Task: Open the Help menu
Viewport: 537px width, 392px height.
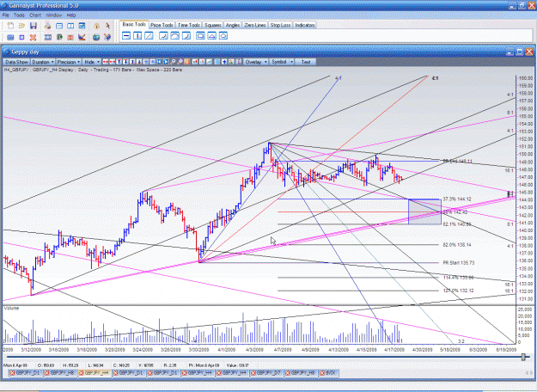Action: 71,15
